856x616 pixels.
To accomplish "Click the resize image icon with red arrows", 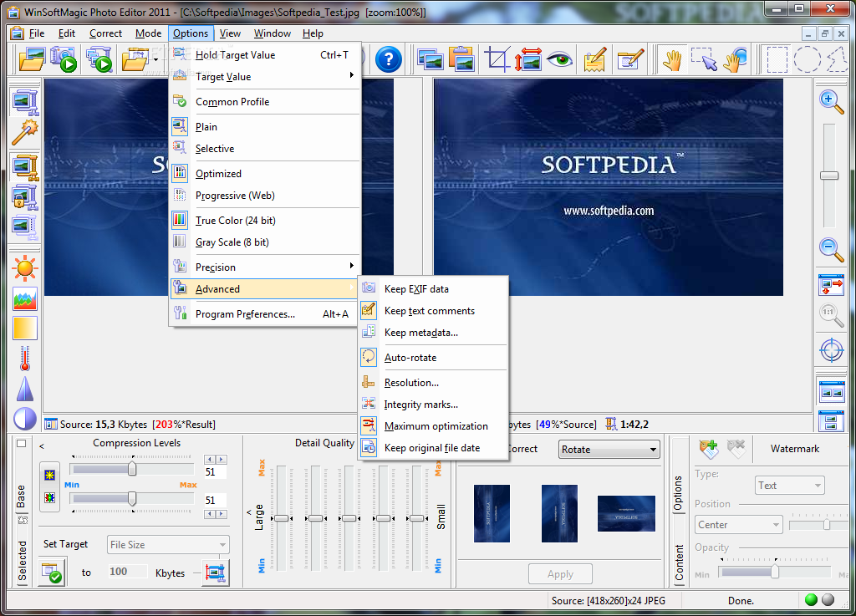I will point(528,59).
